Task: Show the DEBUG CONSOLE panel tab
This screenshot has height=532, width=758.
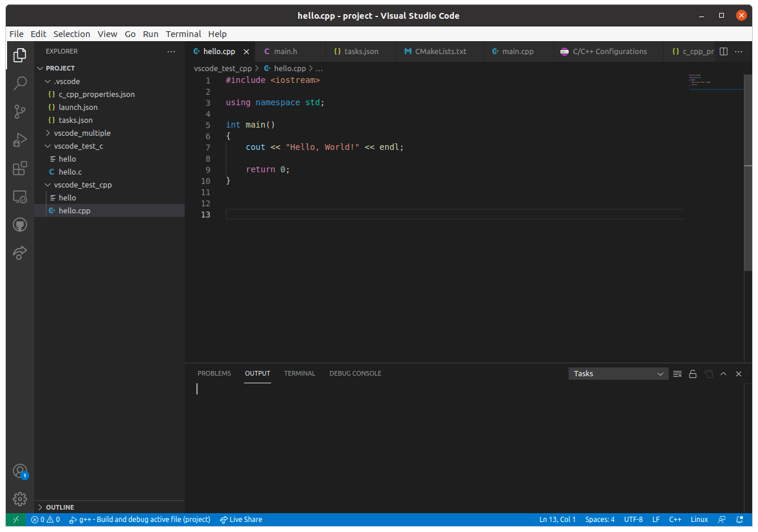Action: 355,373
